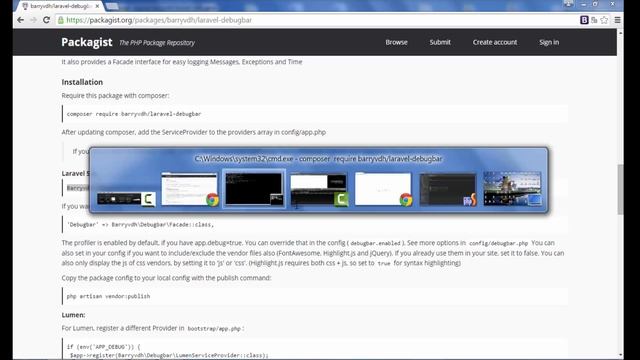Select the Desktop thumbnail in switcher
Image resolution: width=640 pixels, height=360 pixels.
click(x=513, y=189)
